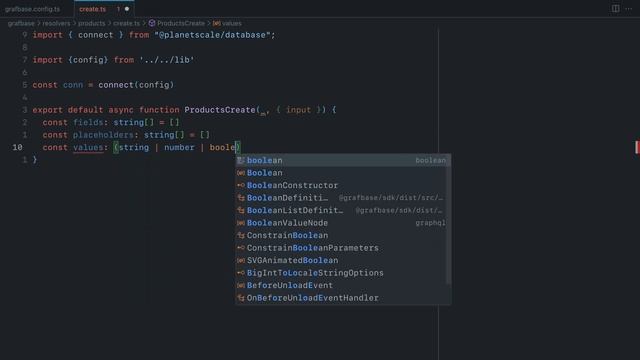Click the variable icon beside BeforeUnloadEvent

click(241, 285)
